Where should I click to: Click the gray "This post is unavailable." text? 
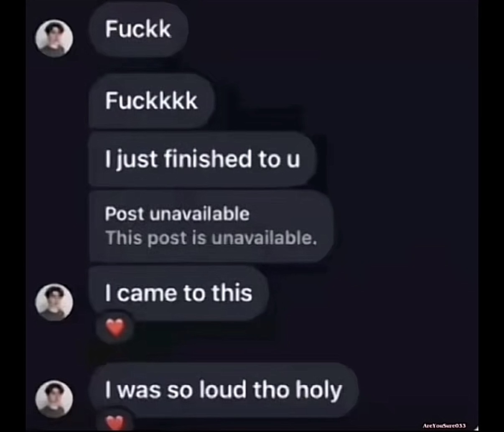pyautogui.click(x=211, y=238)
